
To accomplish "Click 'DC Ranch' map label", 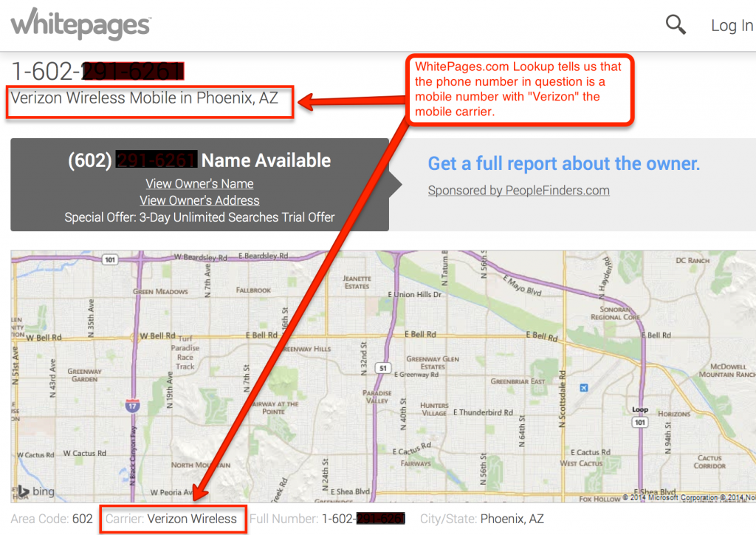I will point(693,261).
